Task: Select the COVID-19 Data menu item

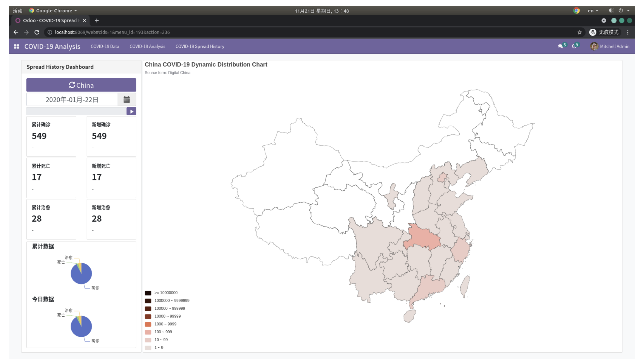Action: tap(105, 46)
